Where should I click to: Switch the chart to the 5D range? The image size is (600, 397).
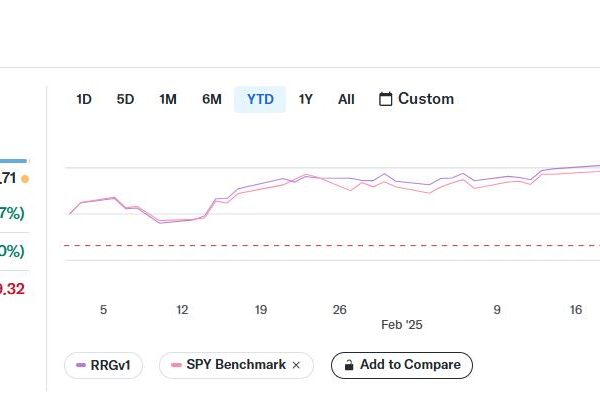coord(125,100)
